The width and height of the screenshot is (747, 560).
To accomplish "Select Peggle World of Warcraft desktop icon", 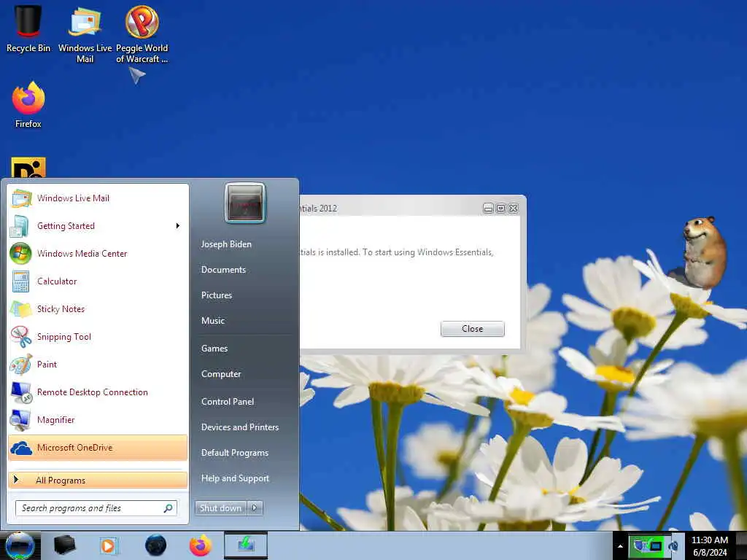I will click(x=142, y=34).
